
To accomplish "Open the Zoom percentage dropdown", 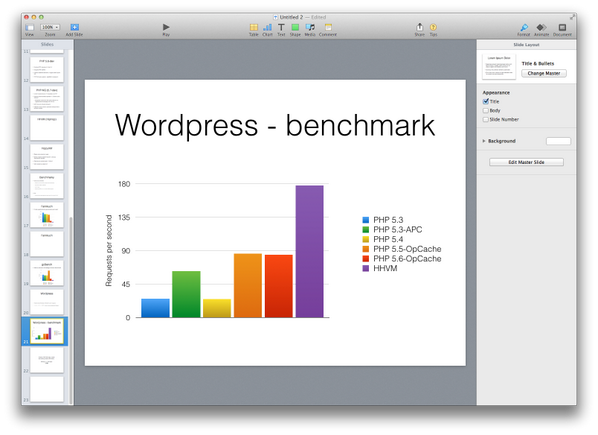I will point(50,27).
